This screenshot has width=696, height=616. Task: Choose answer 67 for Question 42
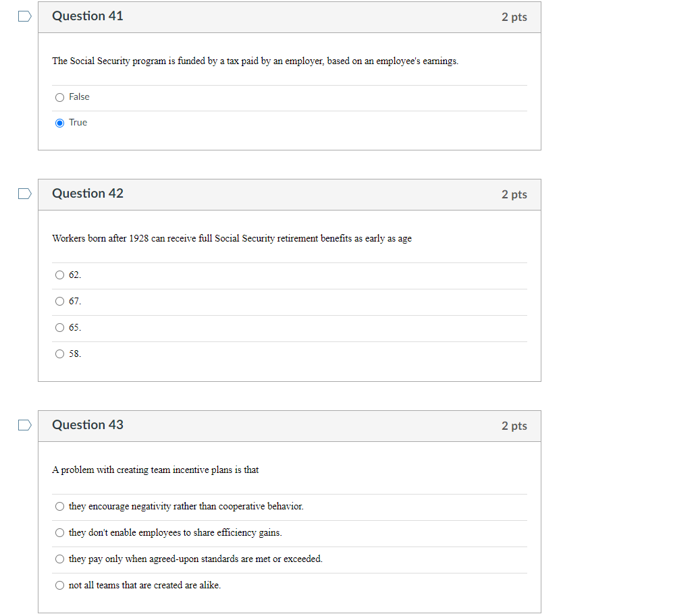pyautogui.click(x=59, y=301)
